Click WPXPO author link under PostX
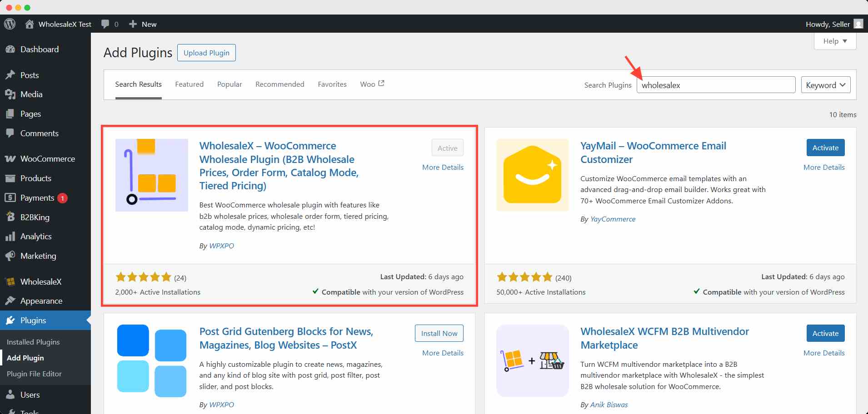This screenshot has height=414, width=868. click(x=222, y=405)
